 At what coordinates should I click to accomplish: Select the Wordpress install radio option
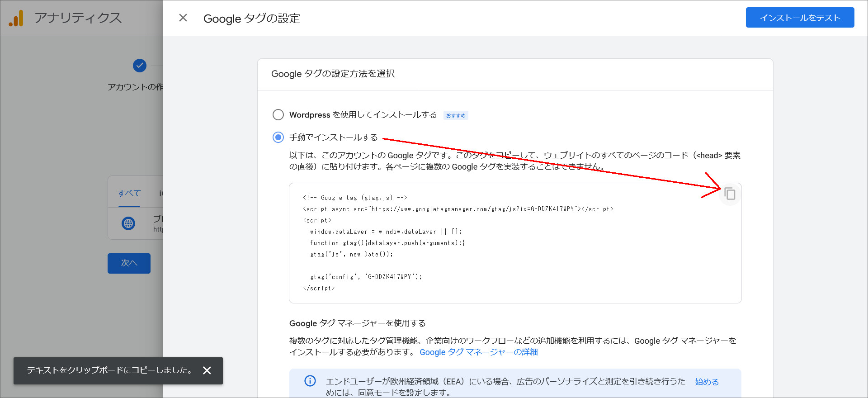[278, 114]
